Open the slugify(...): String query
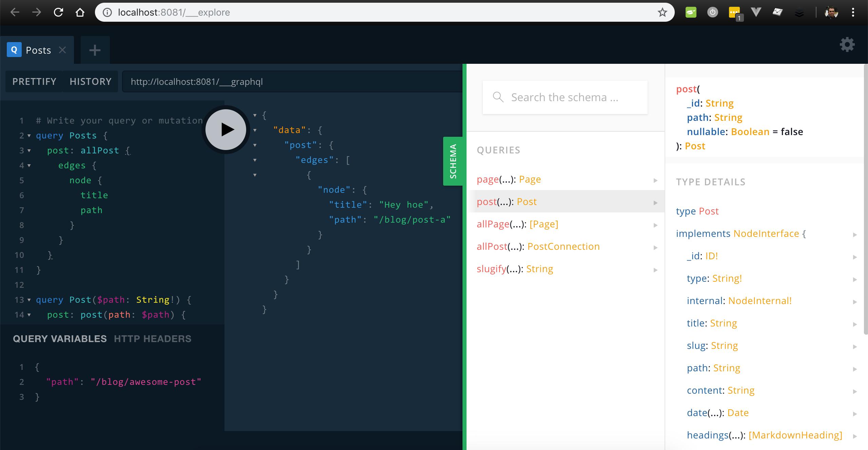This screenshot has height=450, width=868. (x=566, y=269)
